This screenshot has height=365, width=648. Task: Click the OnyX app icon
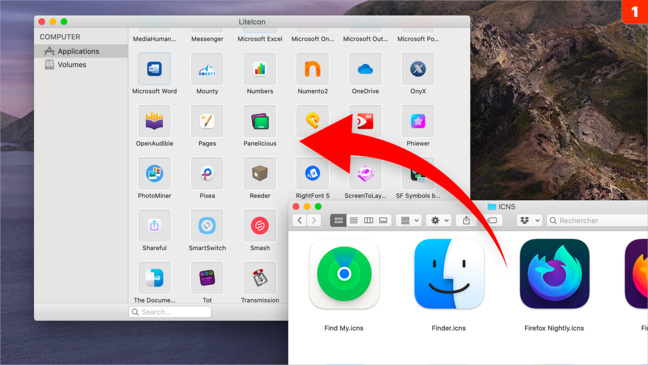point(418,69)
